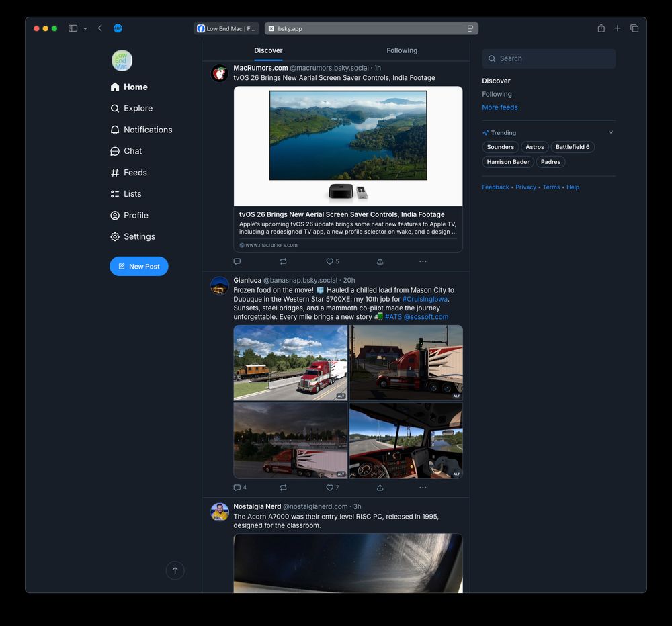The height and width of the screenshot is (626, 672).
Task: Open the Feeds page
Action: (x=128, y=173)
